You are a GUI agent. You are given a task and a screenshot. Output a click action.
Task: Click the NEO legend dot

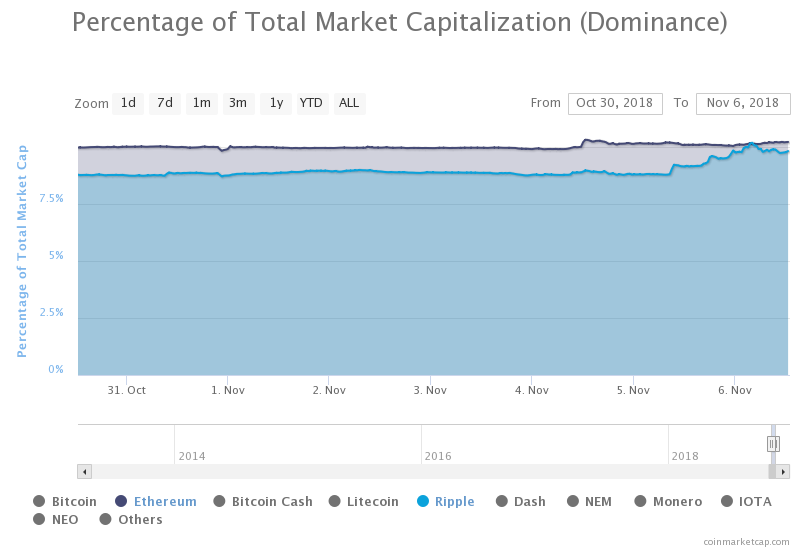[39, 520]
